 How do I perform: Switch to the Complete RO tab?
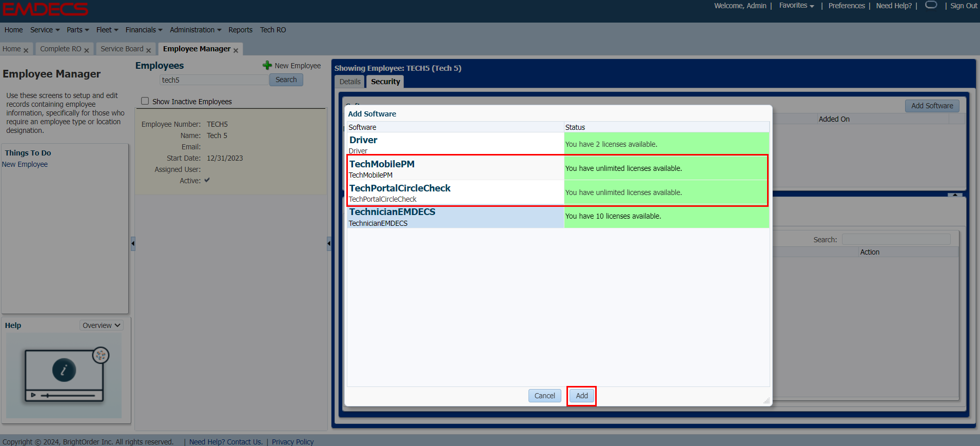point(61,49)
